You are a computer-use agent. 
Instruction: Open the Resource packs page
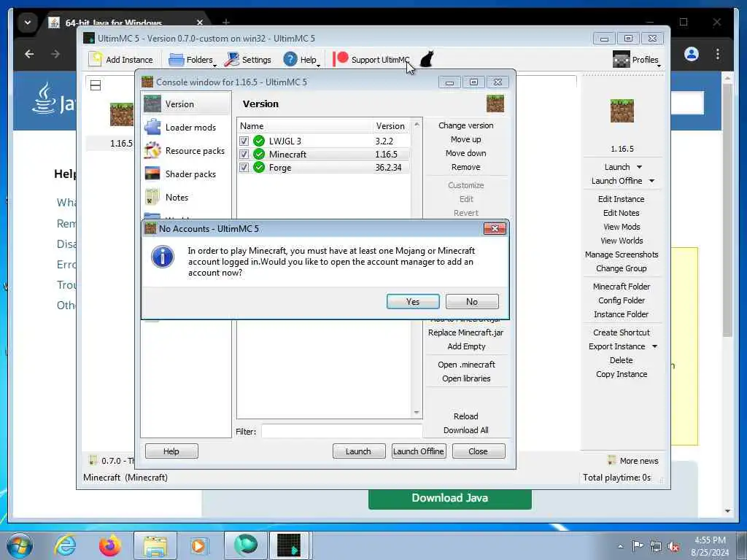pyautogui.click(x=186, y=150)
